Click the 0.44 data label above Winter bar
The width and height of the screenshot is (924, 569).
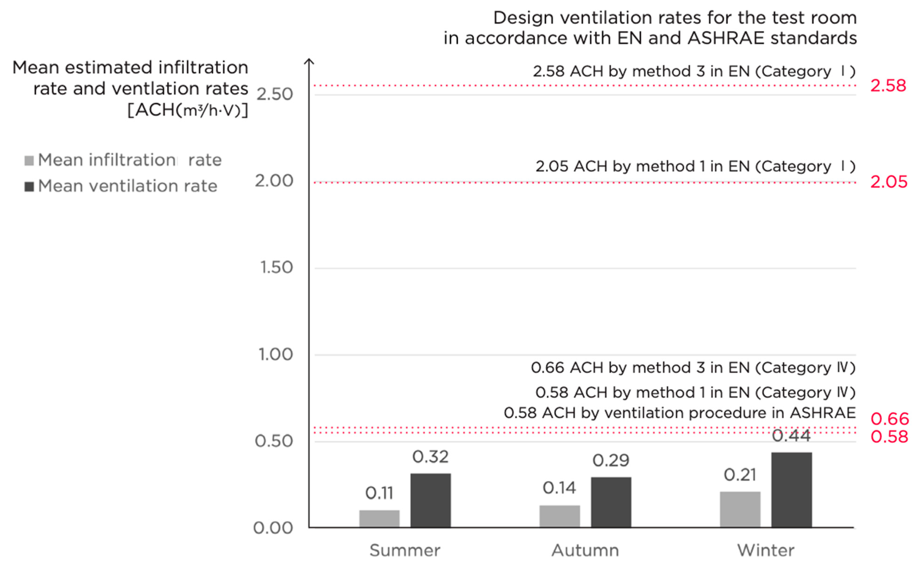791,436
